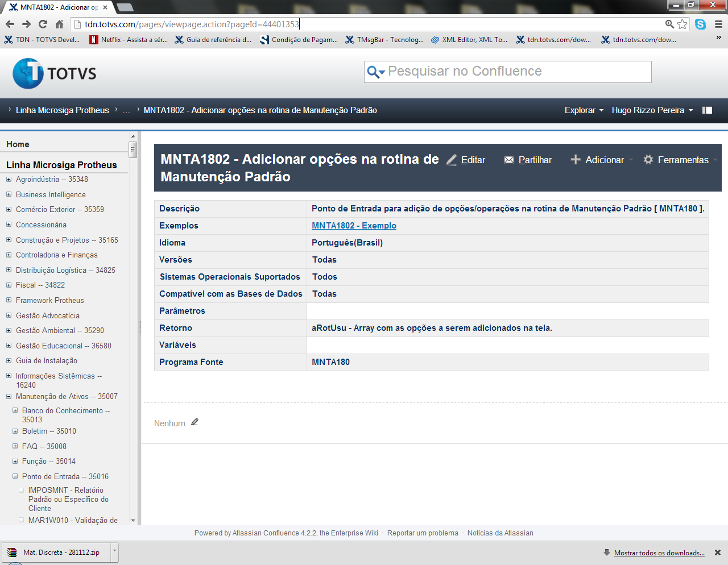Open the Condição de Pagam bookmark
728x565 pixels.
[299, 40]
